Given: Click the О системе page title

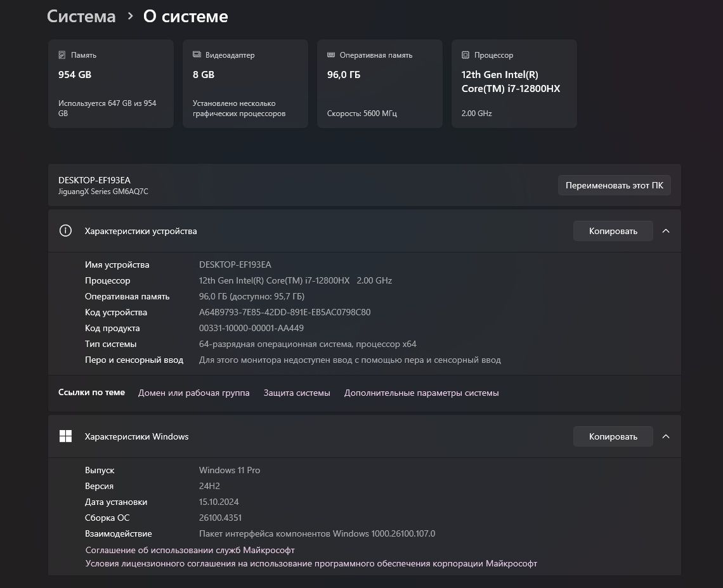Looking at the screenshot, I should pos(185,16).
